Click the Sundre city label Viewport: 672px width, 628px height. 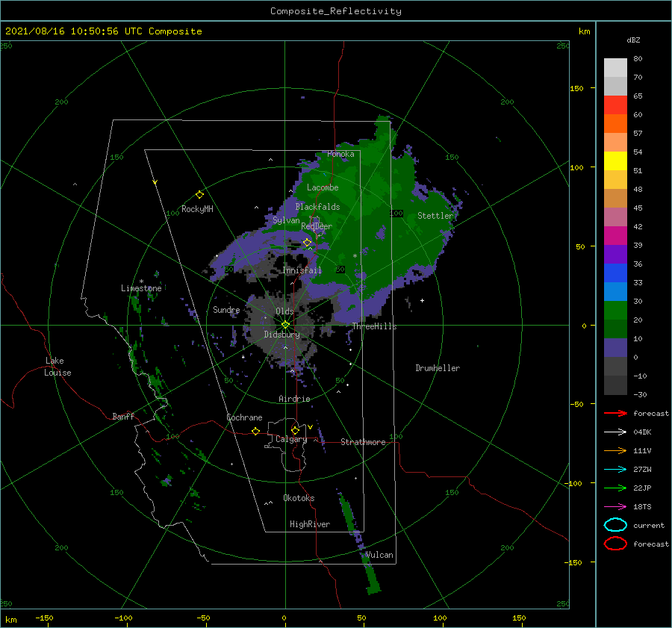(x=226, y=310)
